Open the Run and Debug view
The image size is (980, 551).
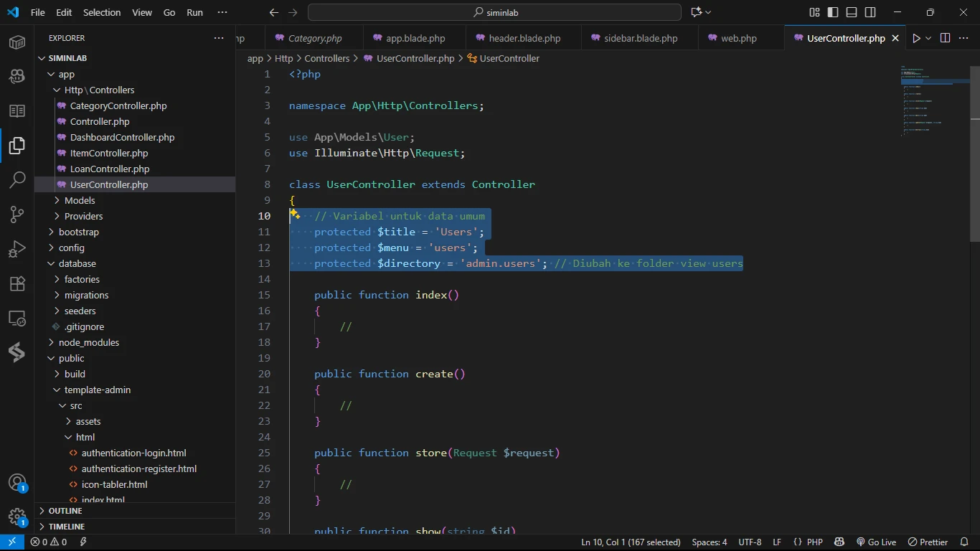point(17,249)
